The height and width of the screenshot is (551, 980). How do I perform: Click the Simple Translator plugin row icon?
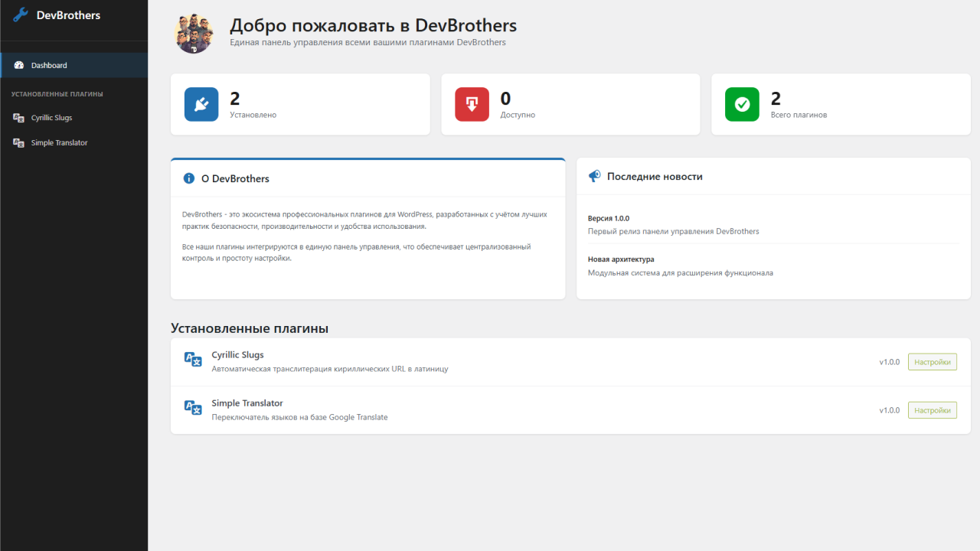tap(193, 407)
